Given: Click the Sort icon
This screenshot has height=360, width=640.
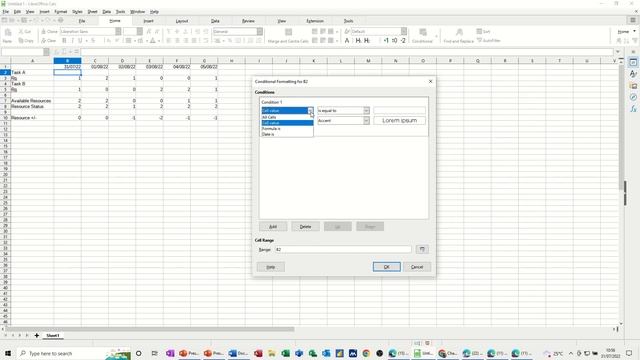Looking at the screenshot, I should pos(484,31).
